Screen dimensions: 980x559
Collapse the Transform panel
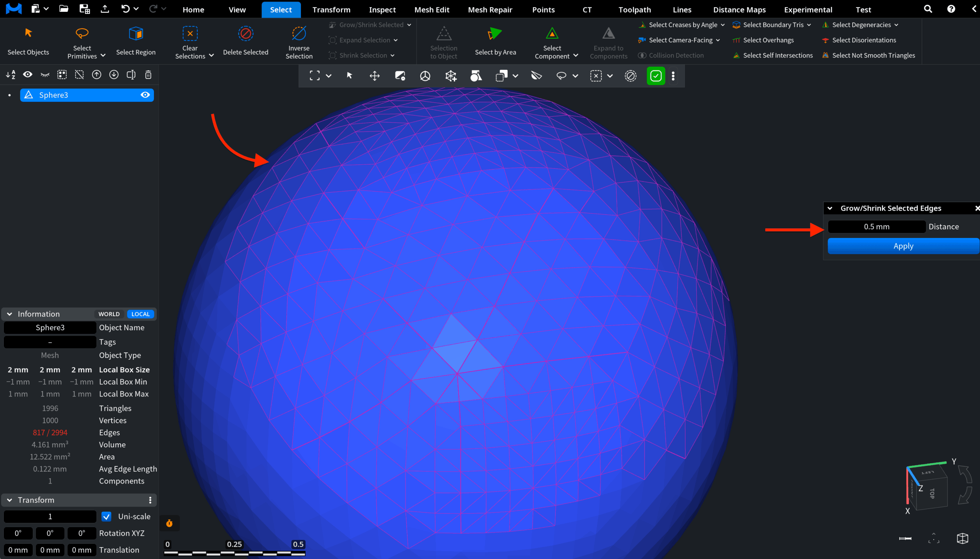click(x=10, y=500)
